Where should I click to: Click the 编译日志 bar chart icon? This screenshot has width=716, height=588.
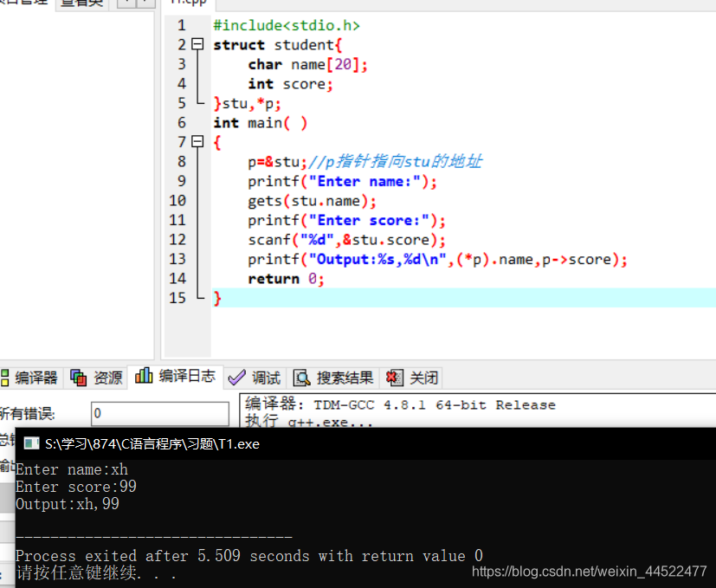point(144,376)
